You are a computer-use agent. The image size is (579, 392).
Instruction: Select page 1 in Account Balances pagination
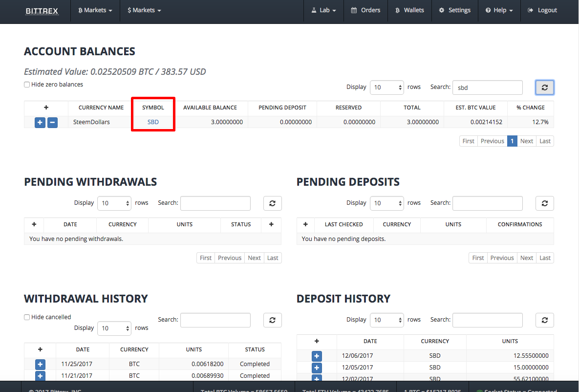(512, 141)
